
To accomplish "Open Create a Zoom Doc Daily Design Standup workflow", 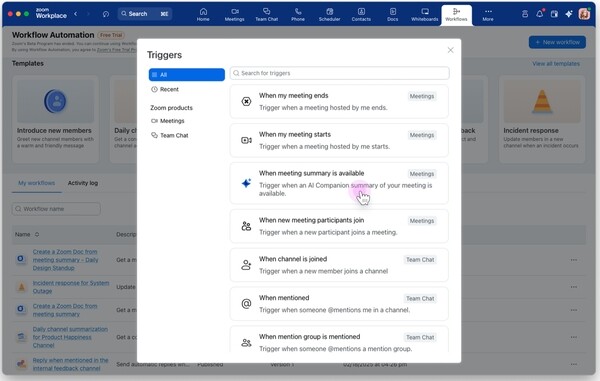I will tap(65, 260).
